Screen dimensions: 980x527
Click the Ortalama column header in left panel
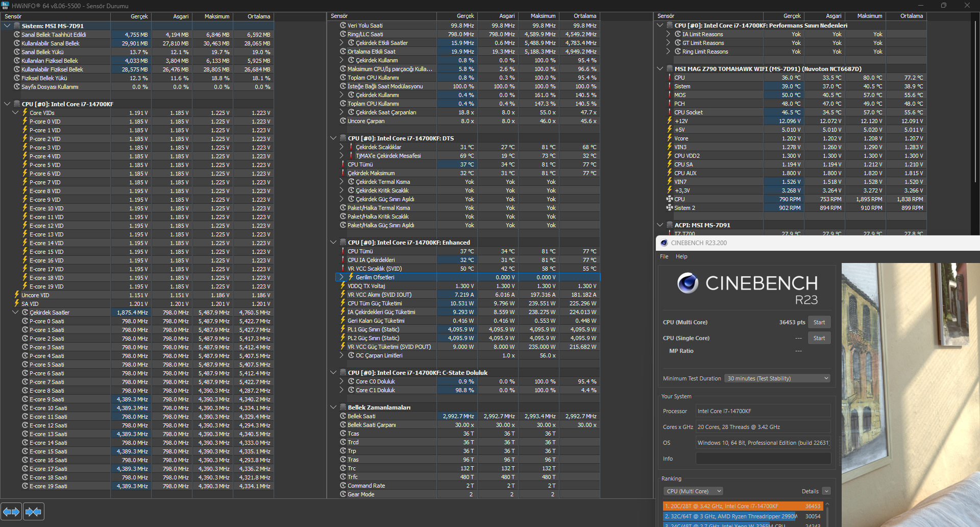253,16
